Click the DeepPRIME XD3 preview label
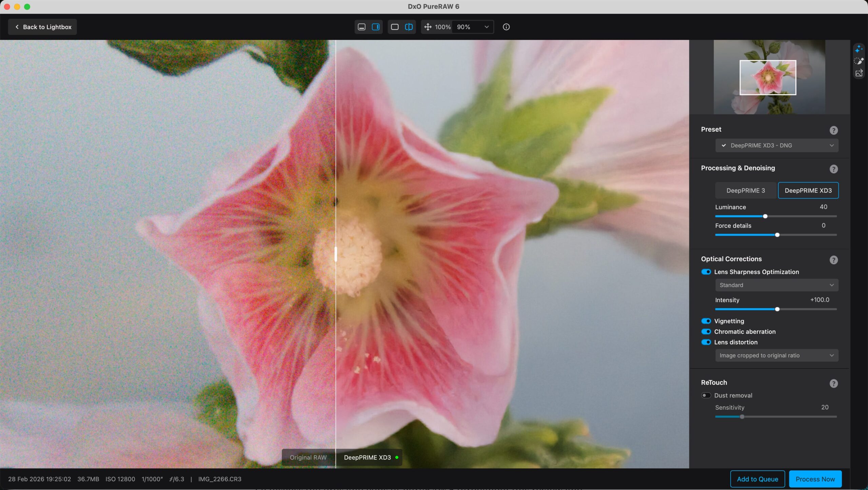The height and width of the screenshot is (490, 868). tap(369, 457)
